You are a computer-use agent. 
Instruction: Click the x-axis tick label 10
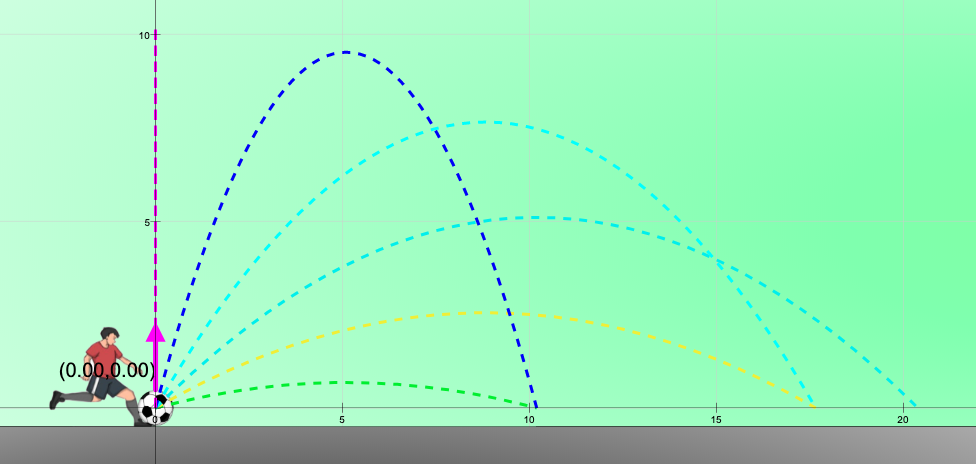pos(529,420)
